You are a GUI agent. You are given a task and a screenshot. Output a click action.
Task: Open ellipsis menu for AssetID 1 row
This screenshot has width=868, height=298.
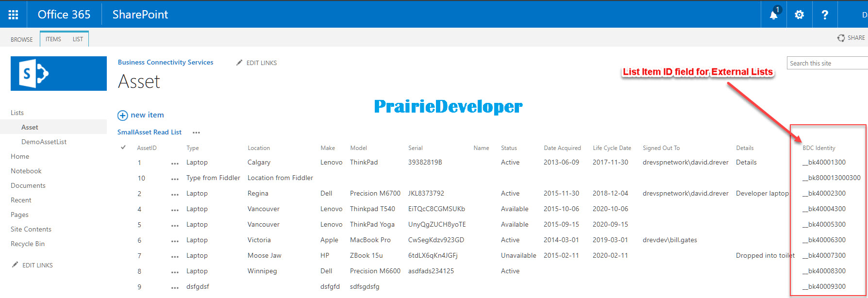point(175,164)
